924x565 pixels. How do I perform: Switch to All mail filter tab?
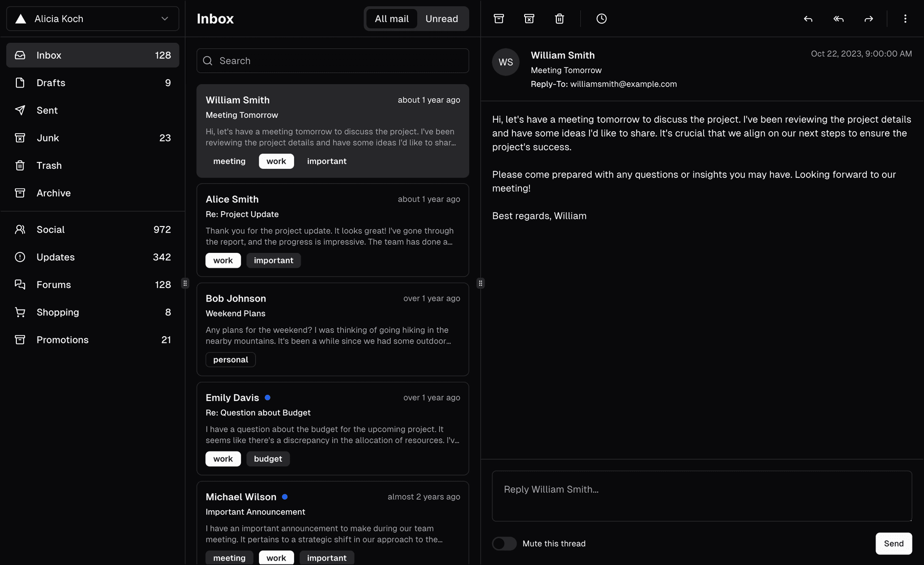391,18
